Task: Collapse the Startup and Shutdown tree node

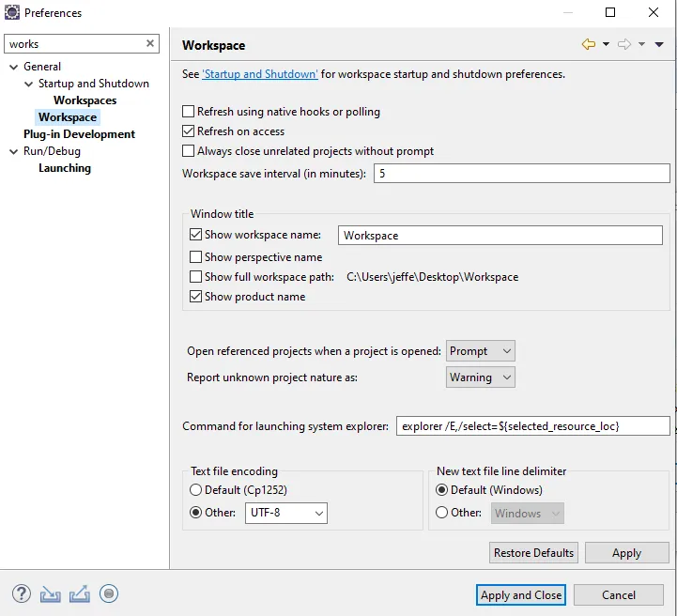Action: (x=29, y=84)
